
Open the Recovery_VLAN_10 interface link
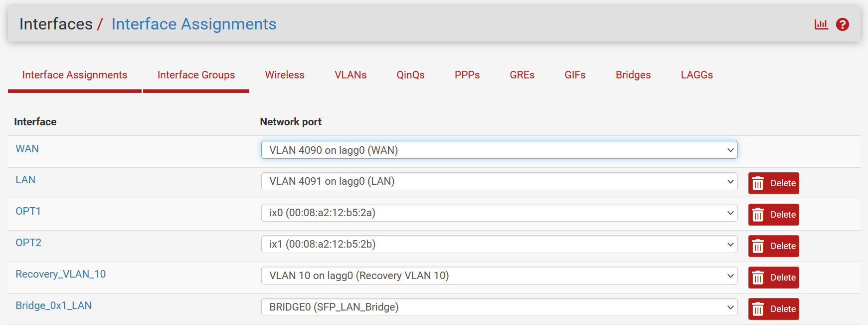(60, 274)
